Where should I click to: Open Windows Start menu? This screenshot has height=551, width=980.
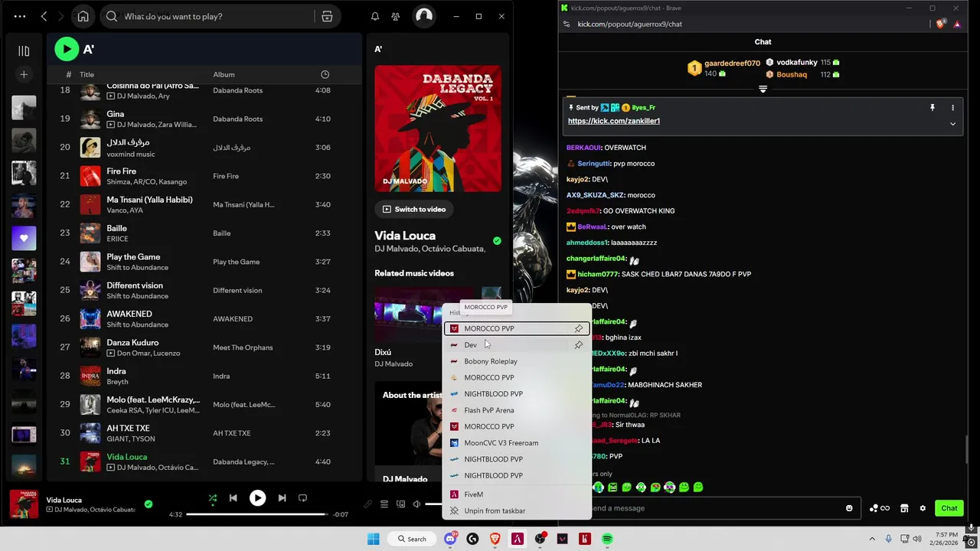[x=373, y=539]
